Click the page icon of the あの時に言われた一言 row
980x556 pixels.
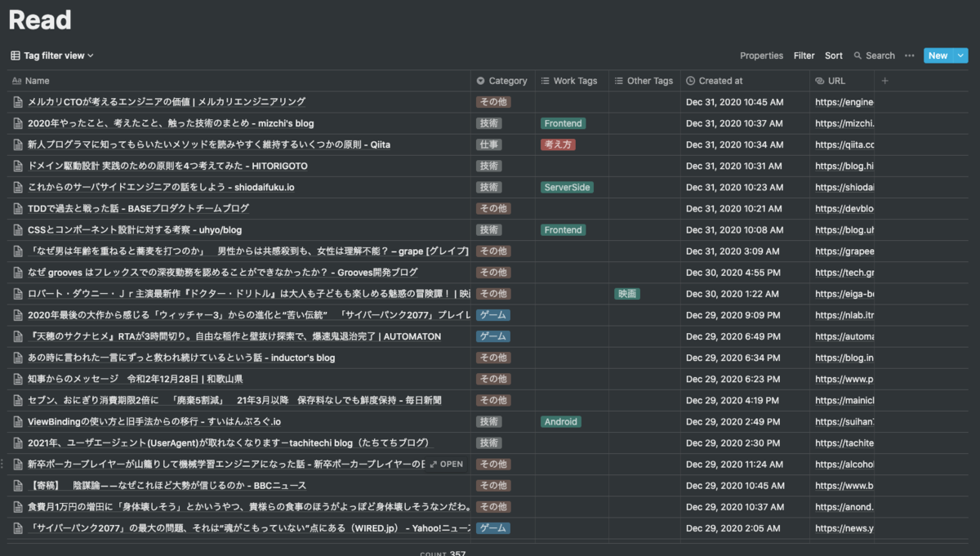click(18, 358)
